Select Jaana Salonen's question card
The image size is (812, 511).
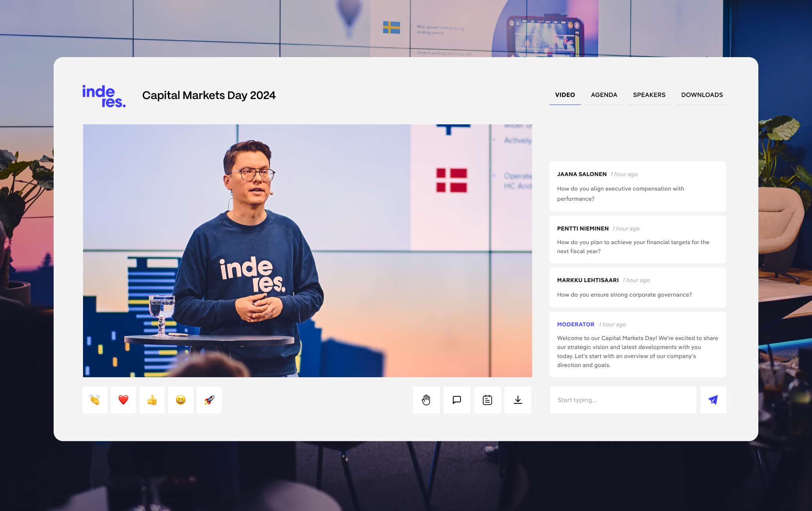point(637,187)
